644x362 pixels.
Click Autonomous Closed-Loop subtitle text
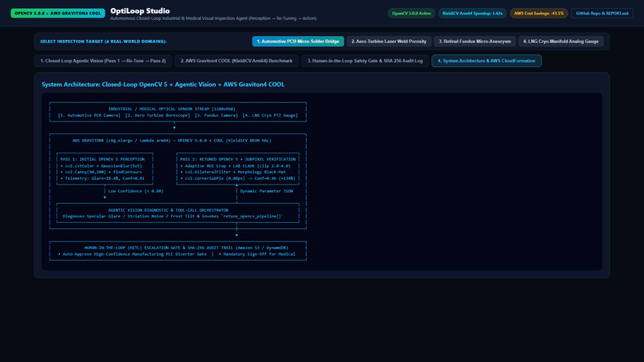[213, 18]
